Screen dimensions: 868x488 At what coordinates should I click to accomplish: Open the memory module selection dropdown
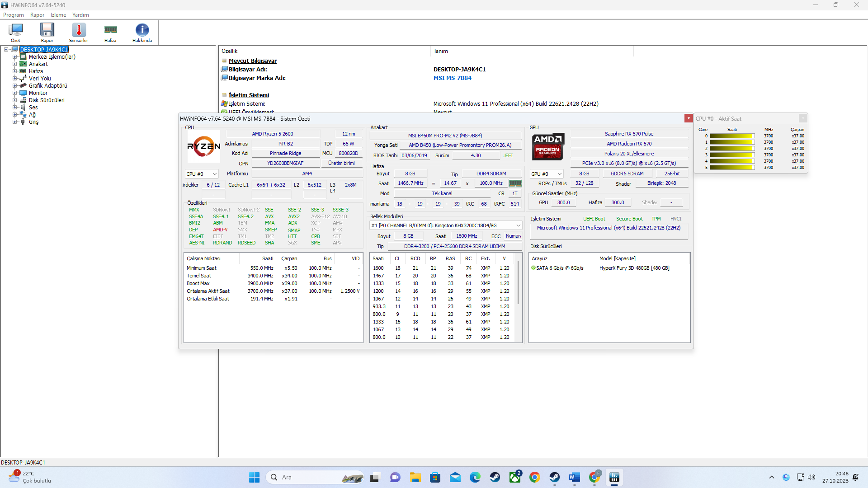[446, 225]
